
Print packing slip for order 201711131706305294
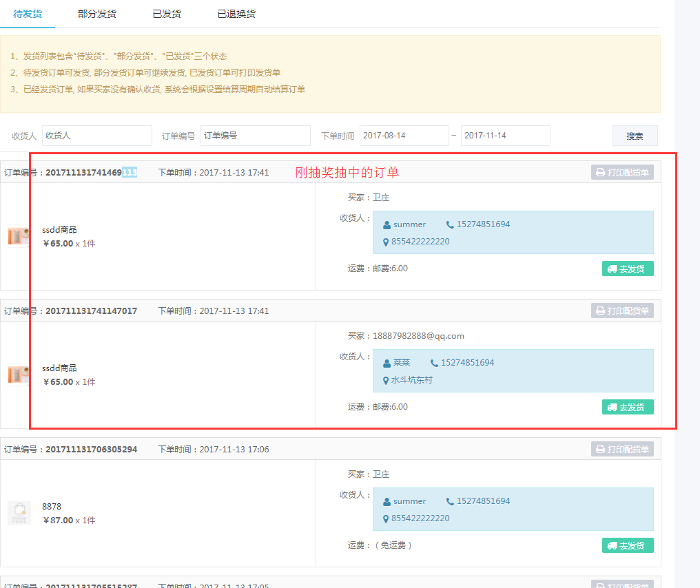click(622, 449)
